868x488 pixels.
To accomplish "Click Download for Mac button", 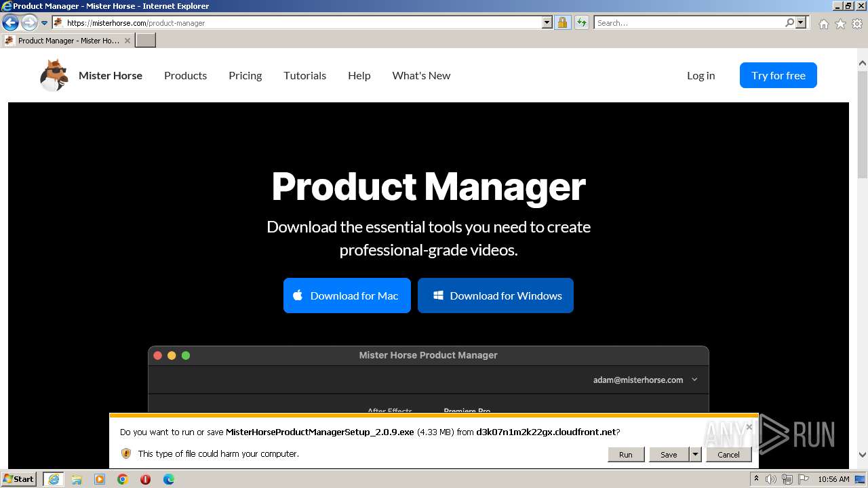I will point(347,296).
